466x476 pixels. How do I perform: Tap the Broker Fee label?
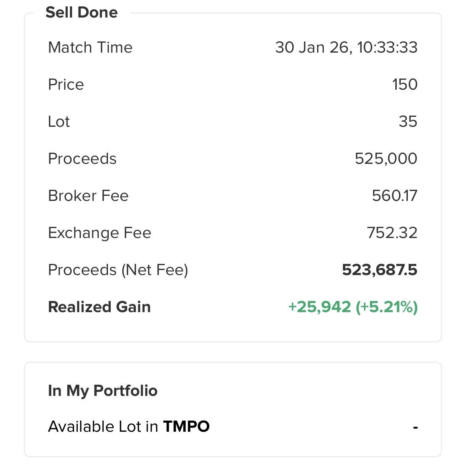[88, 196]
